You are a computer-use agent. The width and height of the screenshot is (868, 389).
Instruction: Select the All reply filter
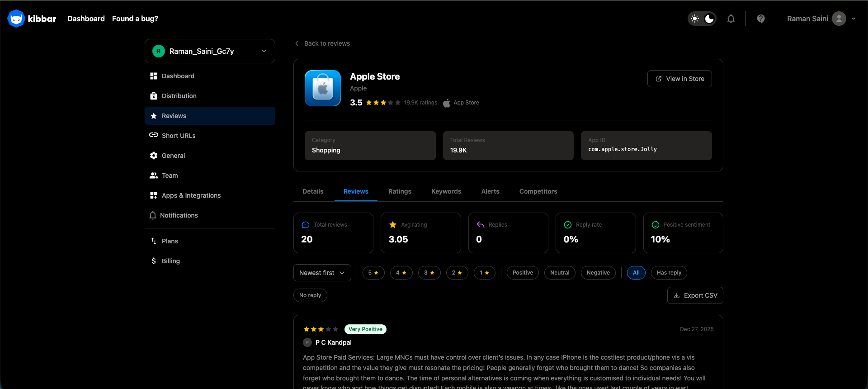636,273
